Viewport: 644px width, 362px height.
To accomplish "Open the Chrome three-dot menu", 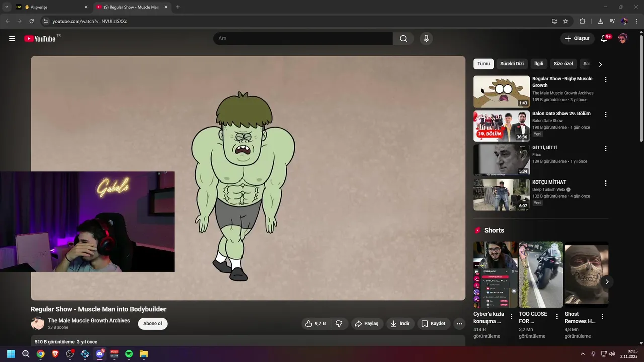I will (x=637, y=21).
